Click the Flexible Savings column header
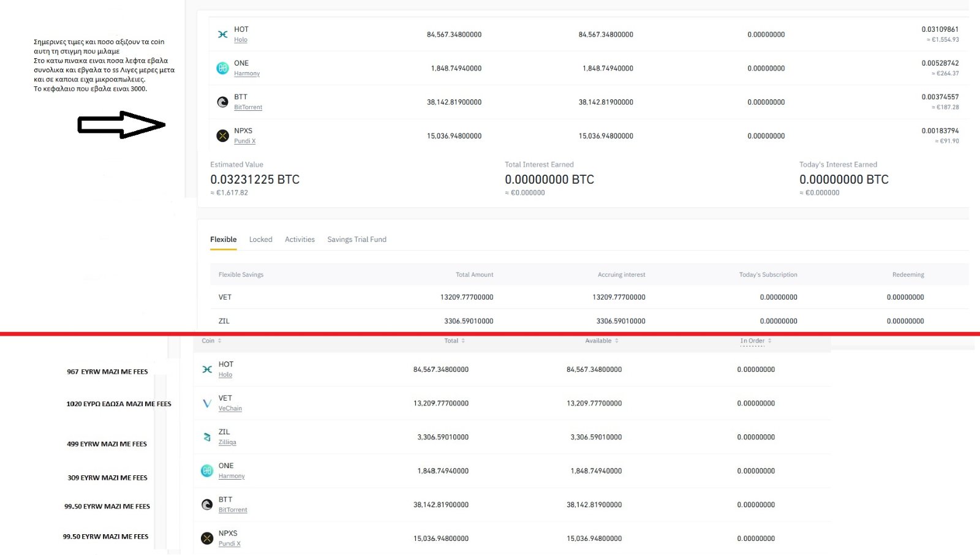Screen dimensions: 980x555 point(241,274)
